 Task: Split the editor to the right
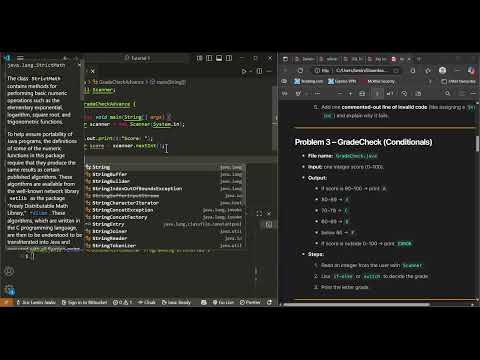(259, 71)
